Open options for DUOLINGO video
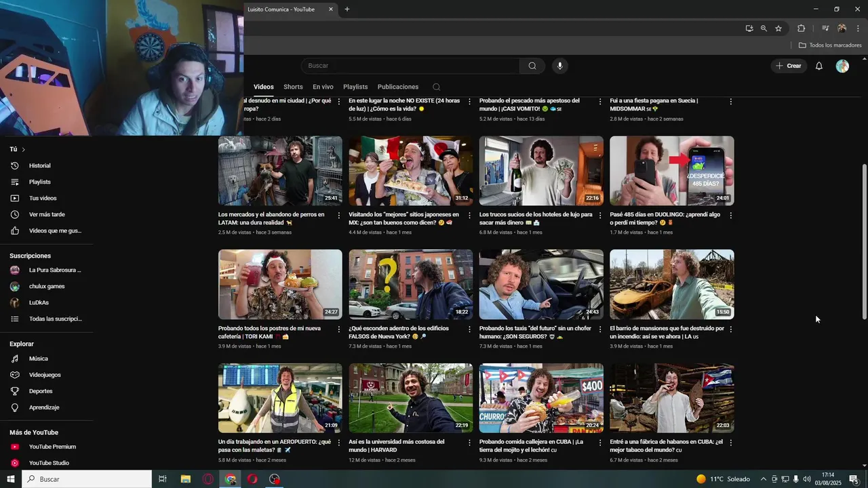This screenshot has width=868, height=488. (x=730, y=216)
